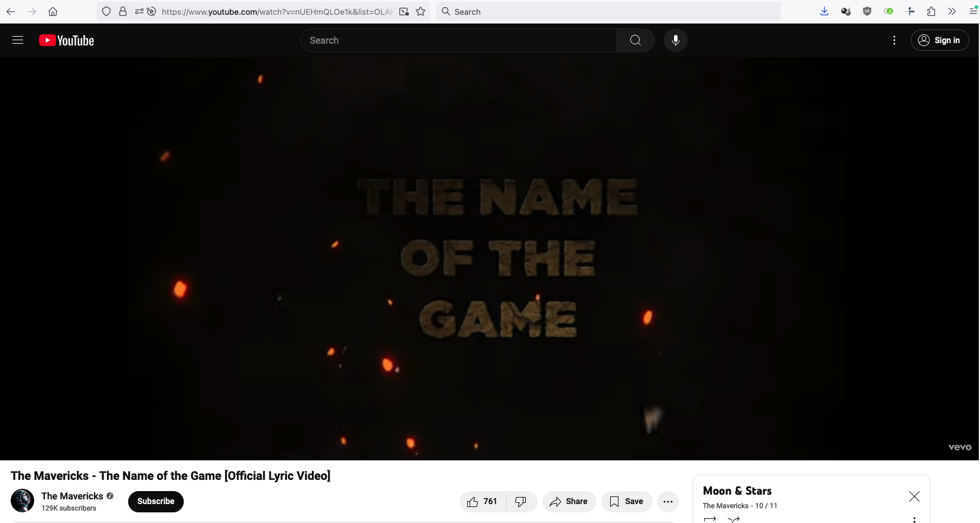Open The Mavericks channel name link
980x523 pixels.
point(72,496)
